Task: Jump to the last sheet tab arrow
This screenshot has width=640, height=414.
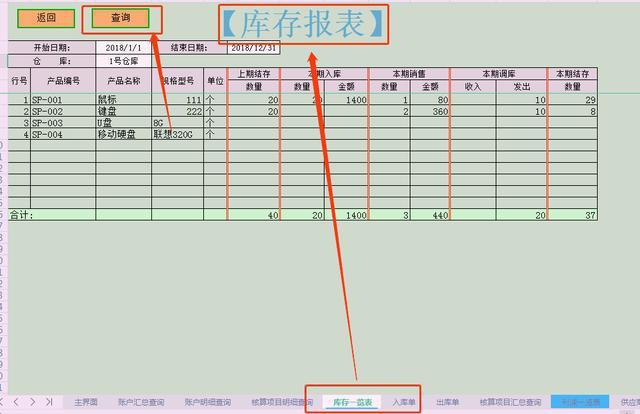Action: tap(49, 402)
